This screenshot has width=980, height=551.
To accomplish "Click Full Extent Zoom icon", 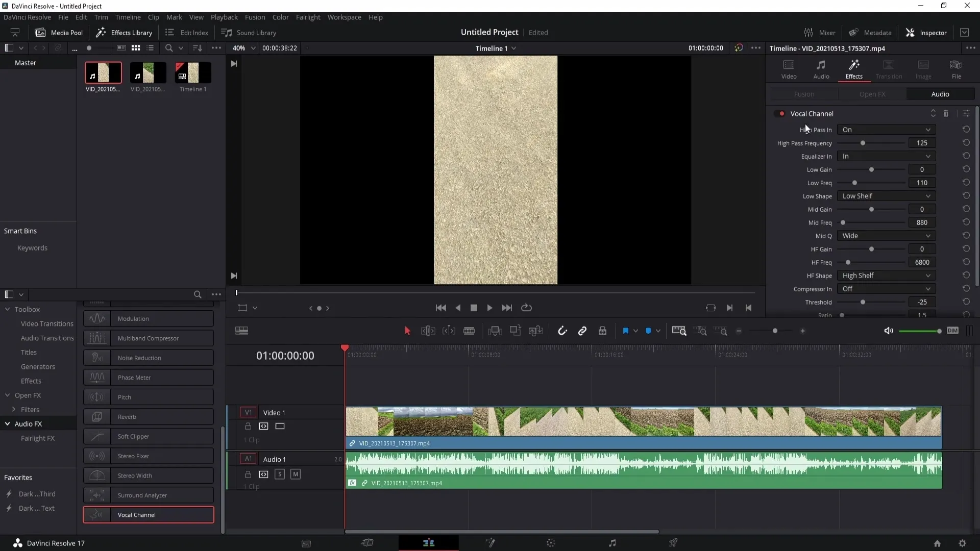I will [679, 331].
